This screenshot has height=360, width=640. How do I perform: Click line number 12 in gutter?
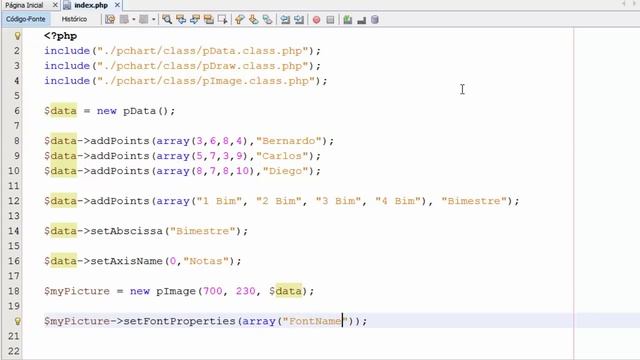(13, 201)
